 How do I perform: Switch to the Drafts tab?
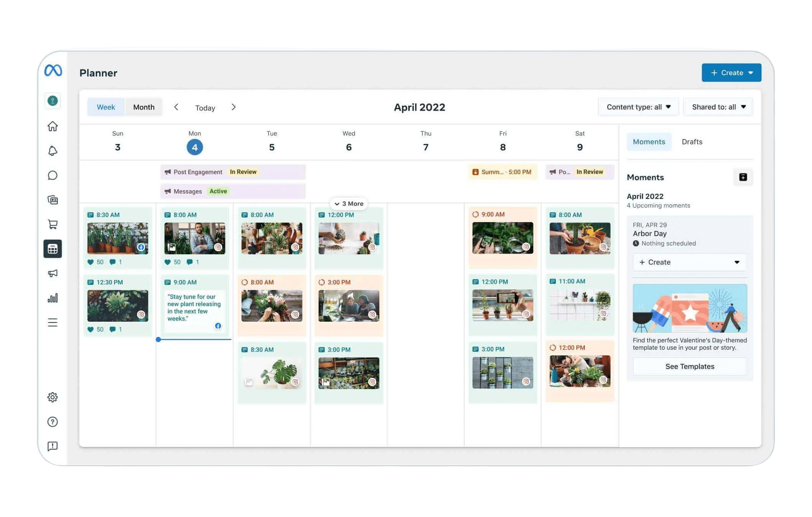click(x=692, y=142)
